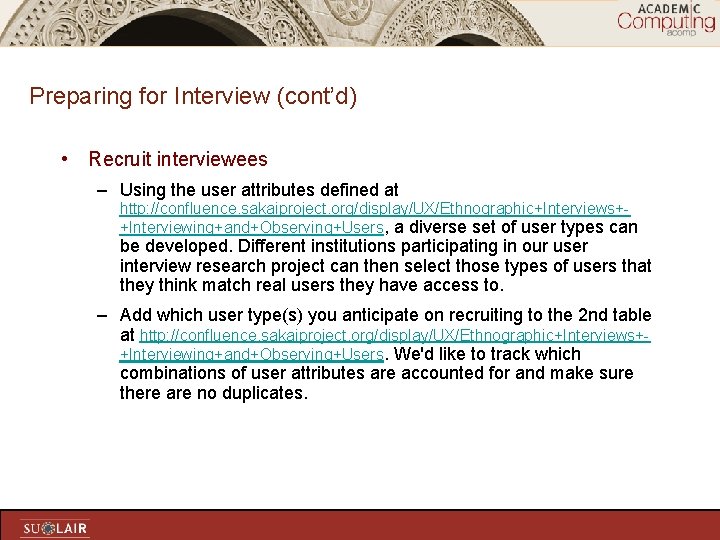Select the 'Recruit interviewees' bullet text
Screen dimensions: 720x540
(178, 159)
